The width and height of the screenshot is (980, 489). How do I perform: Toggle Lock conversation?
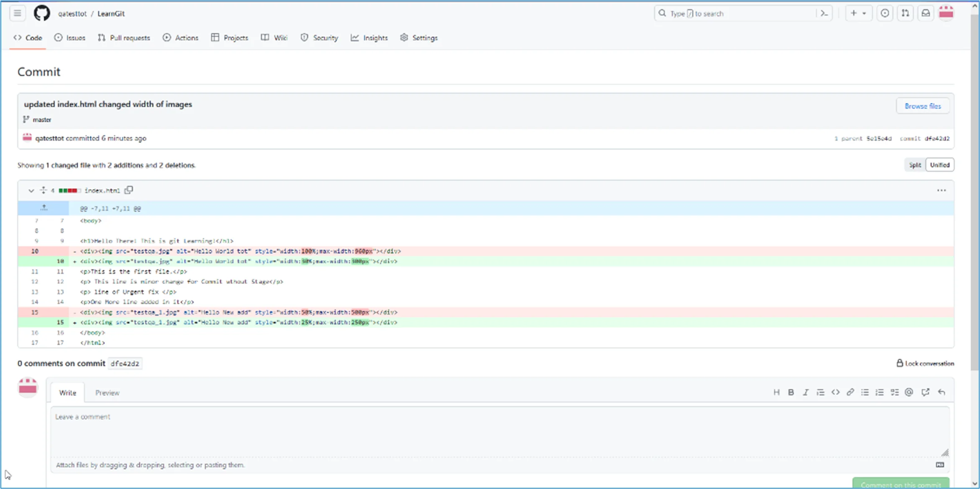925,363
